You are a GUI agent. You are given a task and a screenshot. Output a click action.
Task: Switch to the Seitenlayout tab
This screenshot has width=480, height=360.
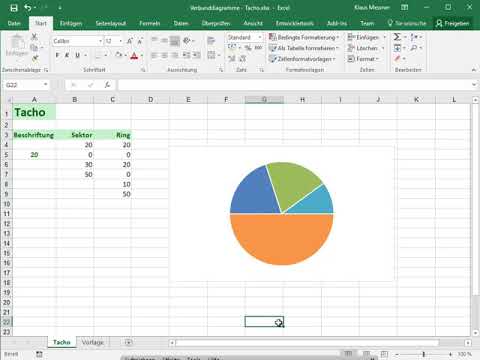tap(110, 23)
